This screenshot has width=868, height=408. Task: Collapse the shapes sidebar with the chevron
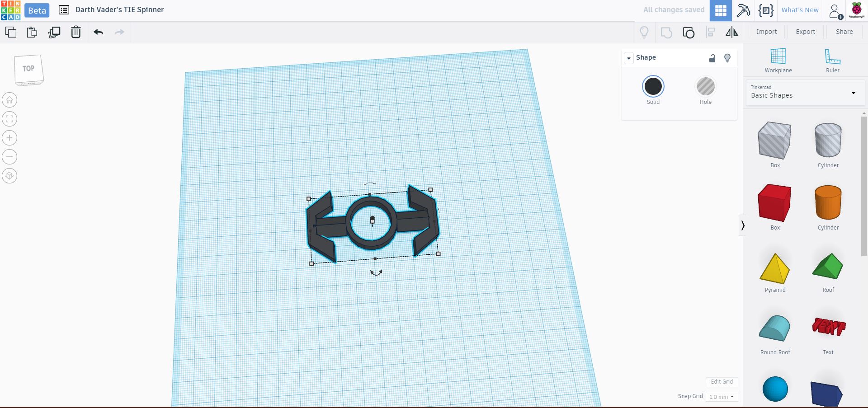pos(742,225)
